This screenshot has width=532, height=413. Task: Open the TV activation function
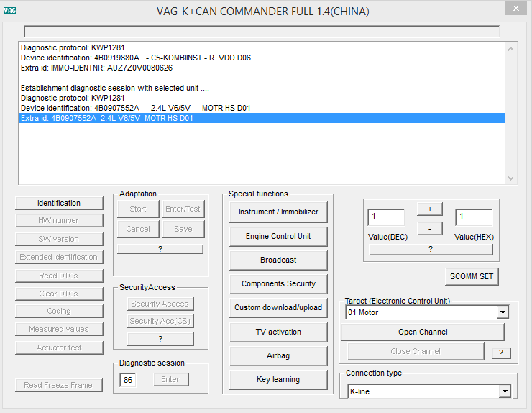click(278, 332)
